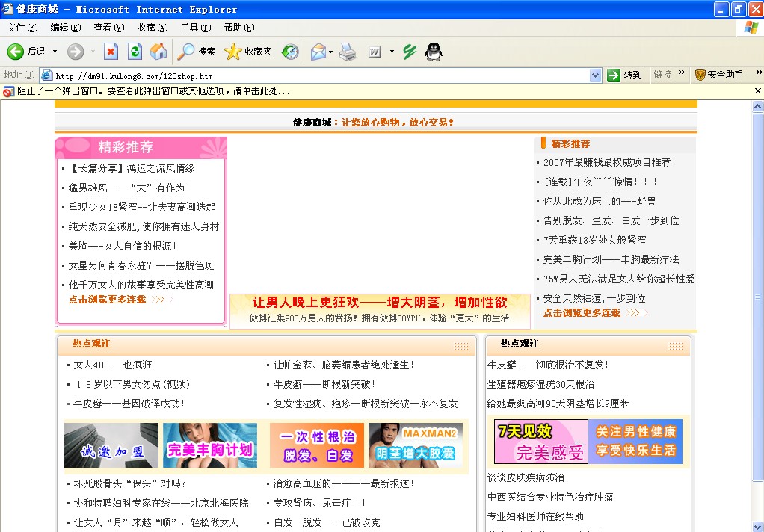The height and width of the screenshot is (532, 764).
Task: Launch QQ penguin toolbar icon
Action: (433, 51)
